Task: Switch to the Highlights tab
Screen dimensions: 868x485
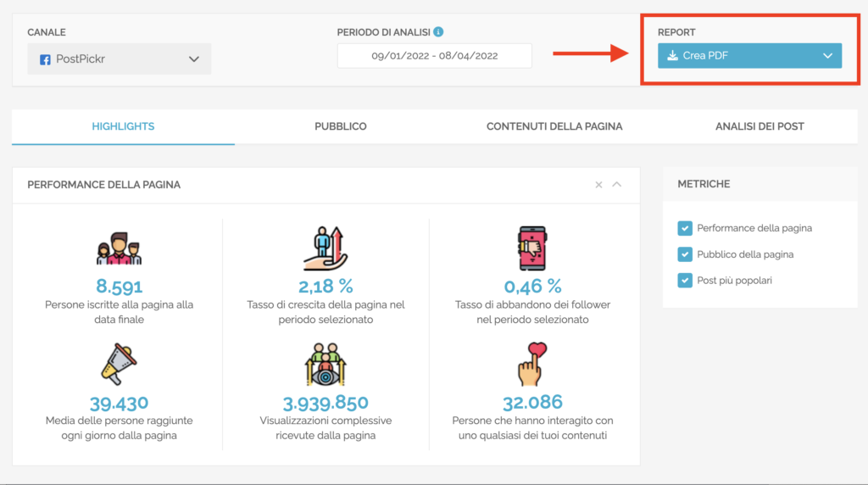Action: 123,127
